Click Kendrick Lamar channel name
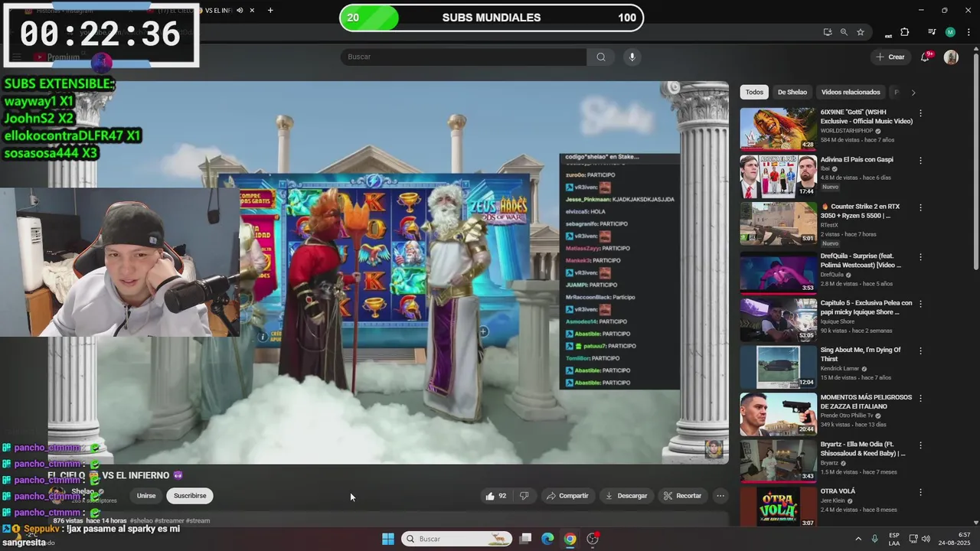The image size is (980, 551). [x=840, y=369]
